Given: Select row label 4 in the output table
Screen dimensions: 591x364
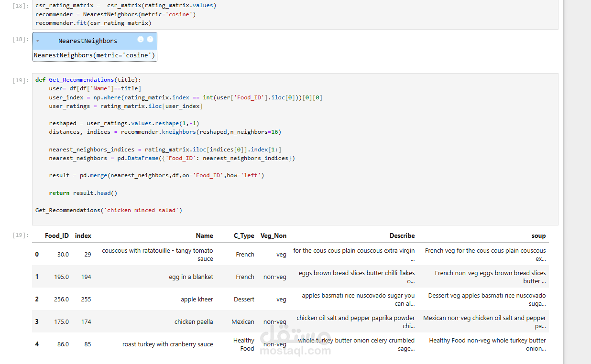Looking at the screenshot, I should (37, 344).
